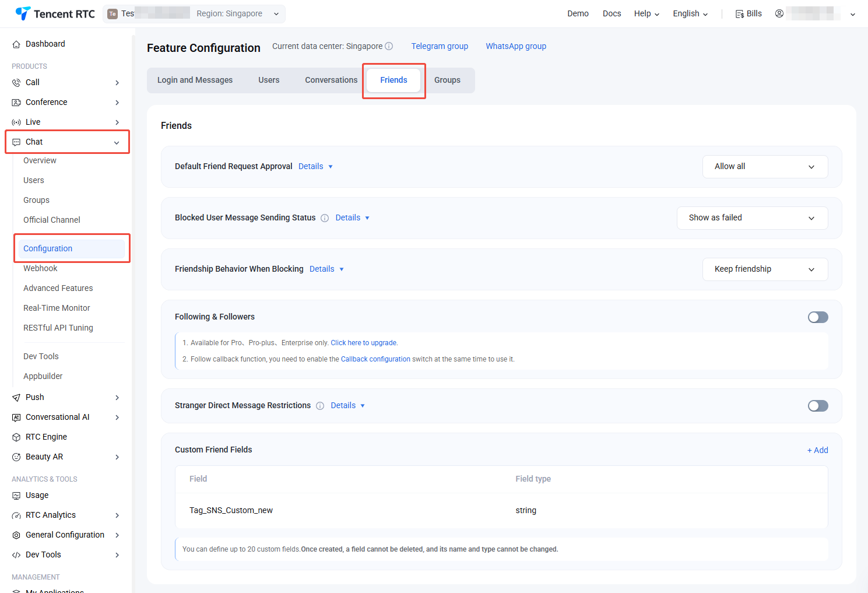The height and width of the screenshot is (593, 868).
Task: Open Advanced Features in sidebar
Action: click(x=58, y=289)
